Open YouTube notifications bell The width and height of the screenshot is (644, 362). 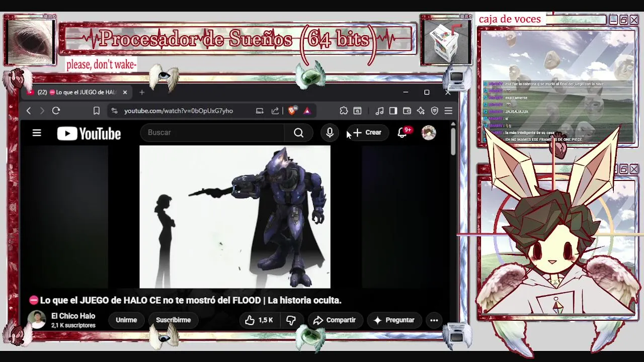(402, 133)
